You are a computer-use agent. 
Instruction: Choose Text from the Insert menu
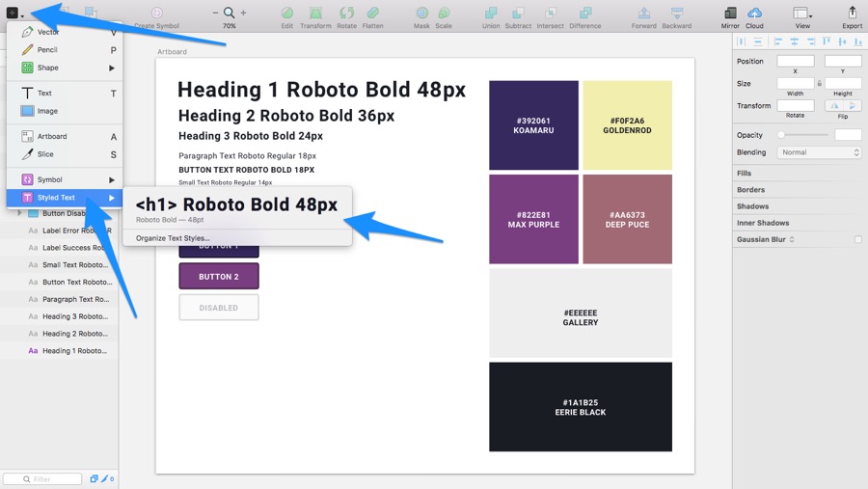click(65, 93)
